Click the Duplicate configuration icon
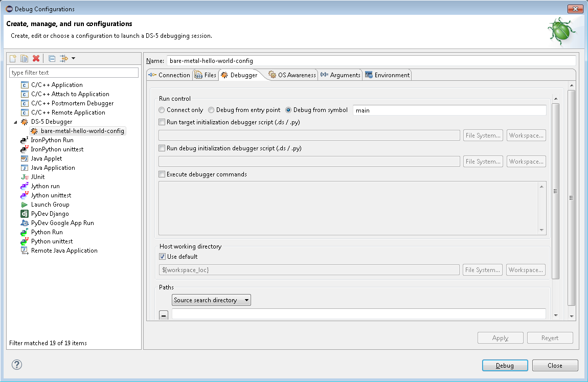Viewport: 588px width, 382px height. click(x=24, y=58)
